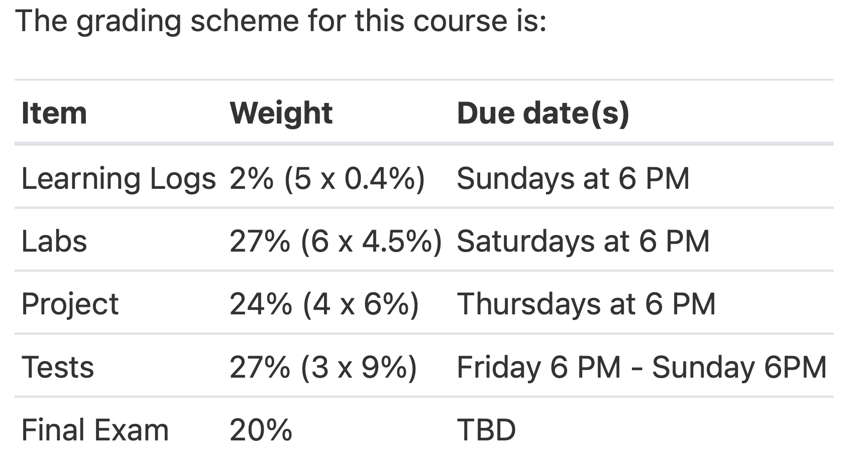Click 'Saturdays at 6 PM' due date
Screen dimensions: 868x460
pos(583,241)
